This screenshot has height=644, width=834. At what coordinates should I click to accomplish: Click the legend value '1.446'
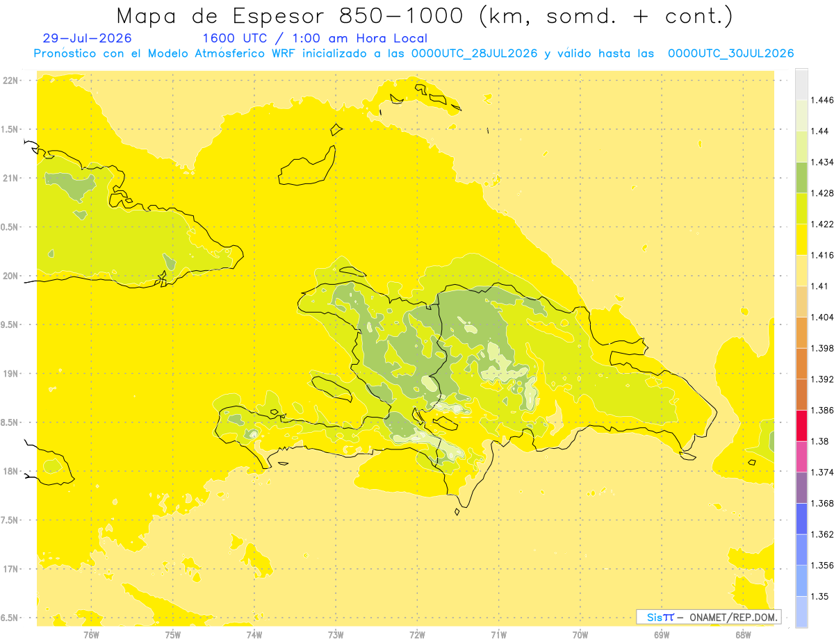tap(822, 100)
